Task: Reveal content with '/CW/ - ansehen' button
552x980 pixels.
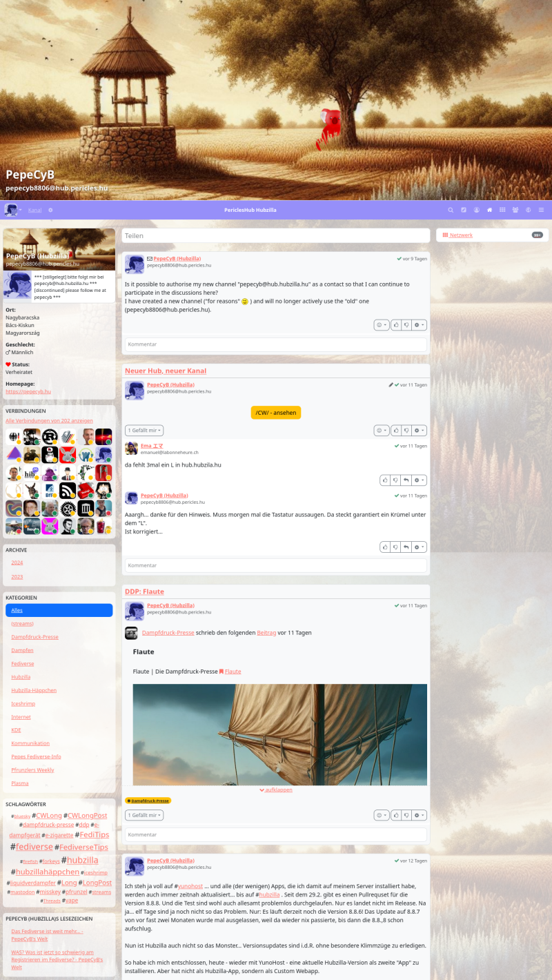Action: pos(276,413)
